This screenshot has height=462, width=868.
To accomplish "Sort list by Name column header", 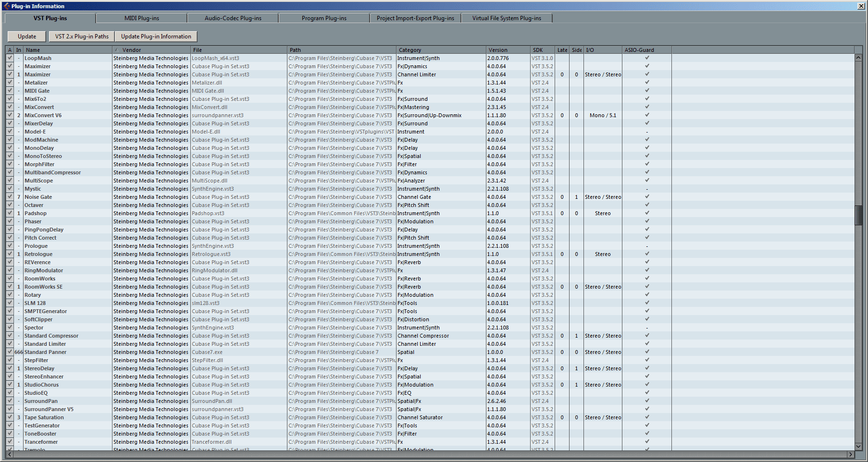I will tap(67, 50).
